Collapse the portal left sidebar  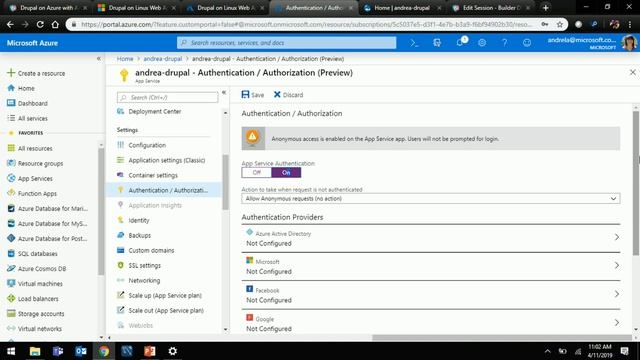tap(99, 59)
